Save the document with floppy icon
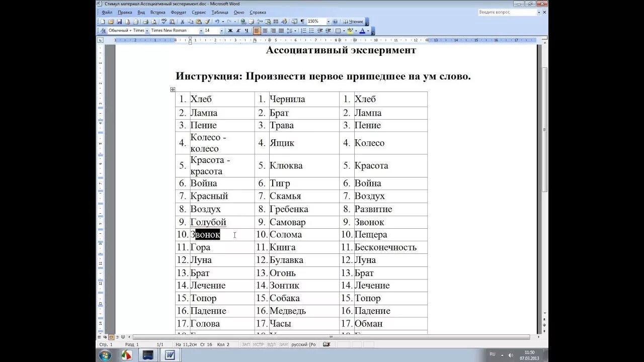The width and height of the screenshot is (644, 362). [x=119, y=22]
